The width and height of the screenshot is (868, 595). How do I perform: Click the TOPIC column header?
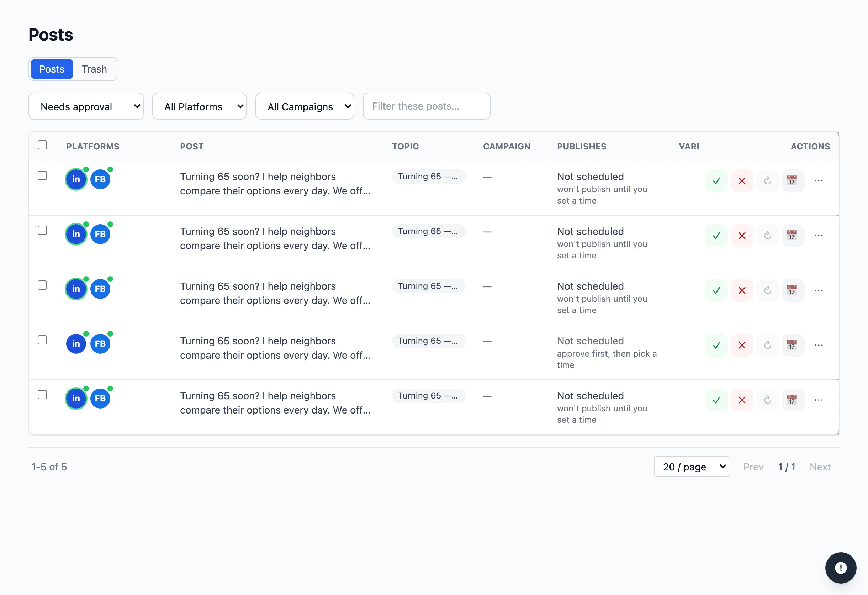point(405,146)
